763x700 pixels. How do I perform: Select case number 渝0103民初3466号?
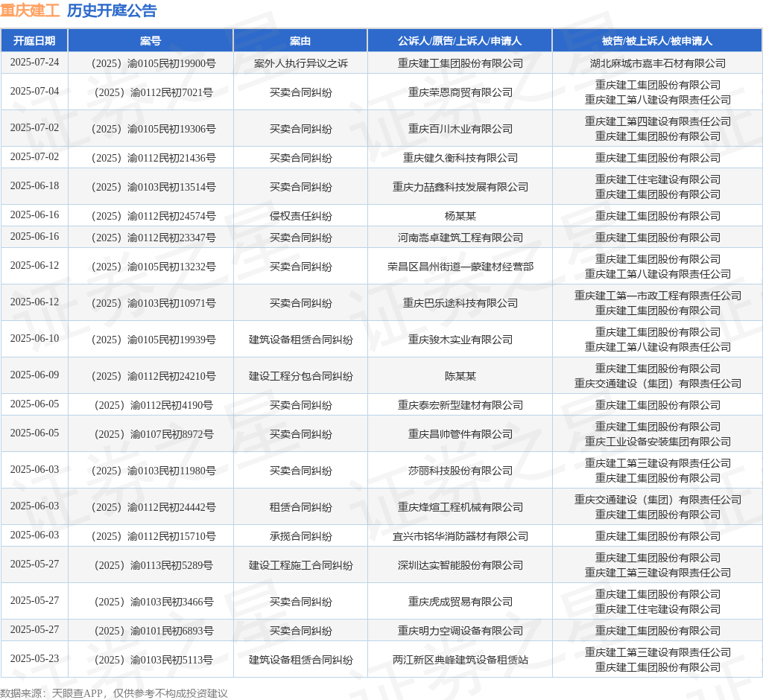[x=153, y=602]
